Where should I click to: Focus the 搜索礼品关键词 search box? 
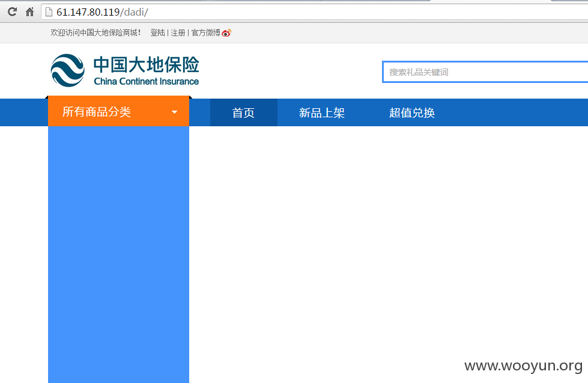(x=485, y=72)
